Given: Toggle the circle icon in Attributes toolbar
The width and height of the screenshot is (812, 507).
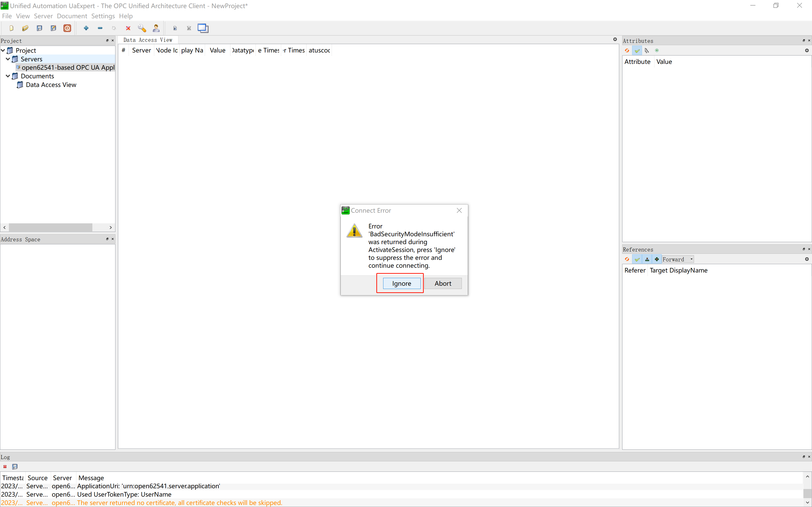Looking at the screenshot, I should [657, 51].
